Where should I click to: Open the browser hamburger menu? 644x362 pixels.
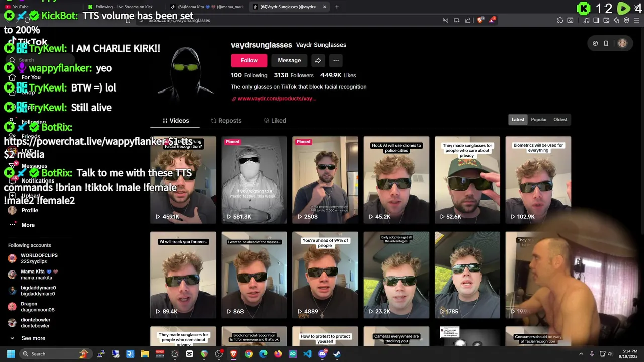click(636, 20)
